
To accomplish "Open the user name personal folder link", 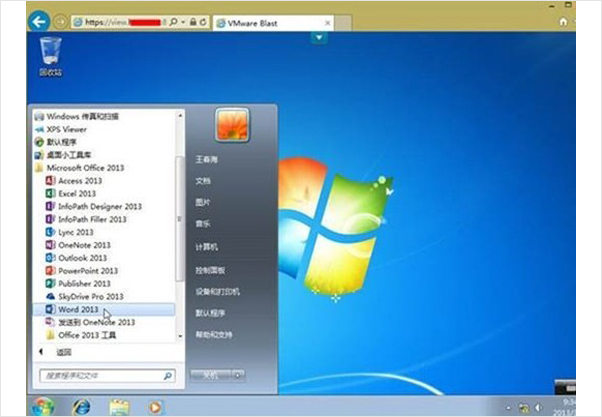I will [207, 159].
